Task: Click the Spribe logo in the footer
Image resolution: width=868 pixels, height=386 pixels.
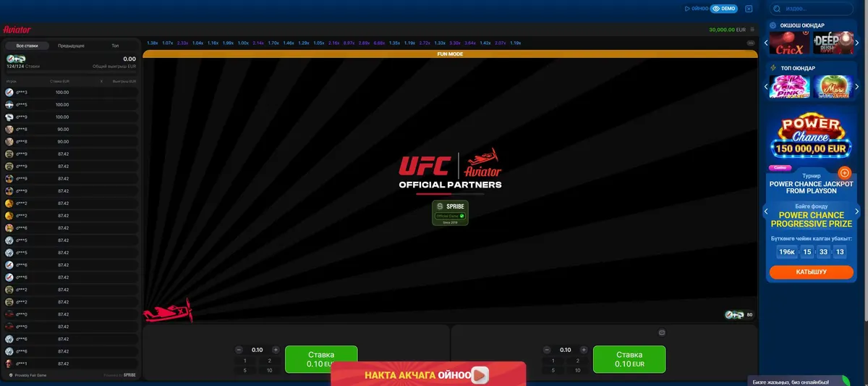Action: point(129,375)
